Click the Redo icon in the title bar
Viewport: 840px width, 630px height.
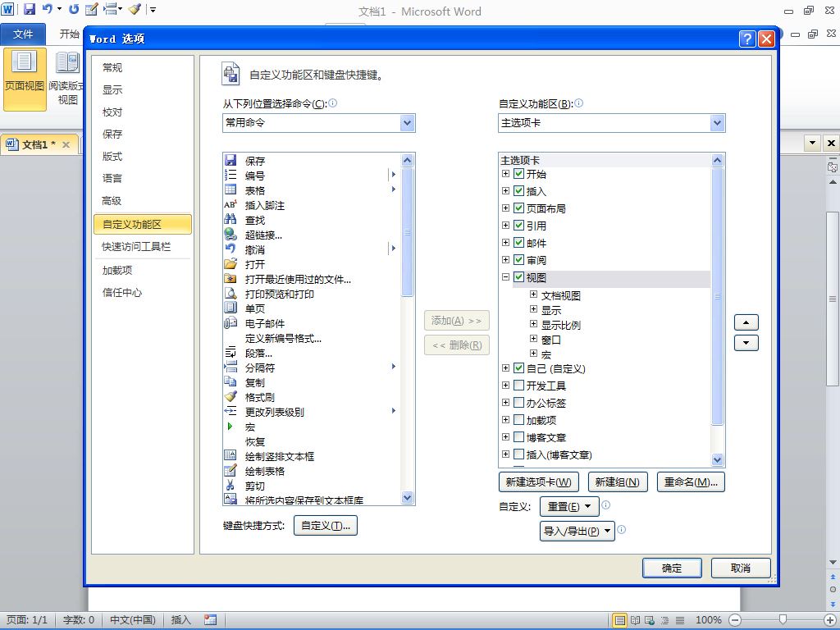pos(74,9)
